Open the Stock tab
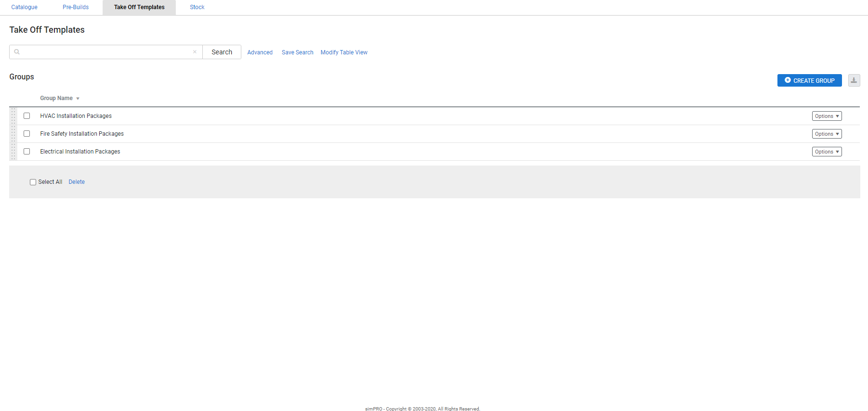 coord(197,7)
